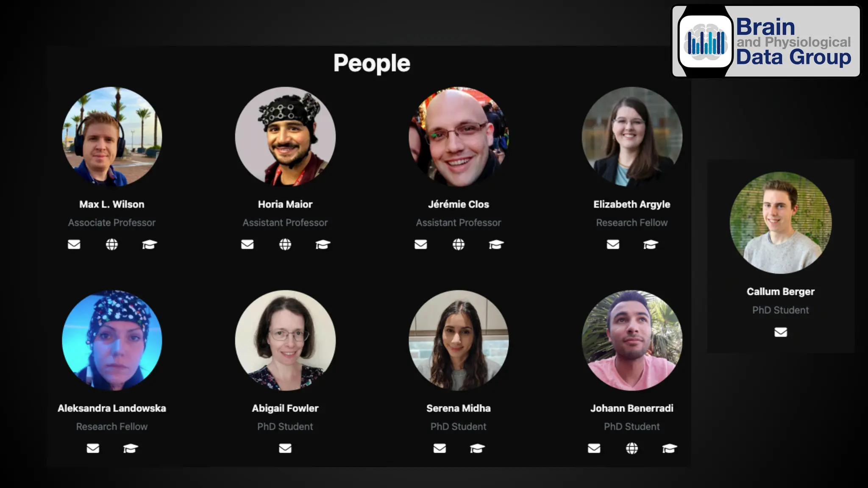Click Aleksandra Landowska's email icon

tap(93, 448)
